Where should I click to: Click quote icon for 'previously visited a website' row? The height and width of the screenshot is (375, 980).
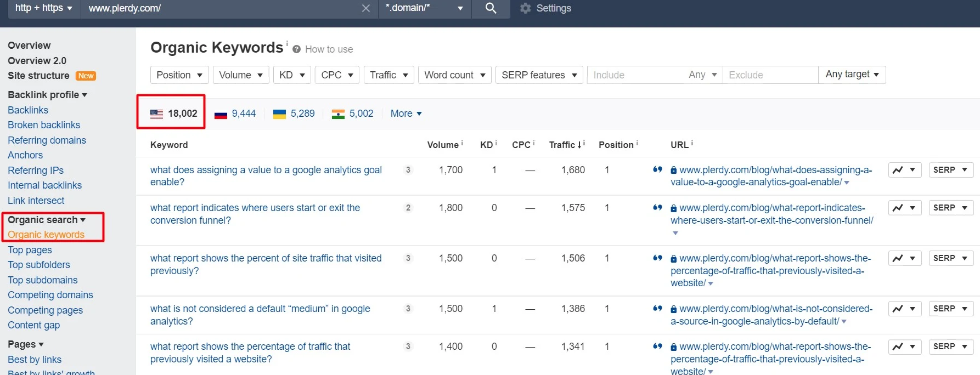click(x=657, y=346)
